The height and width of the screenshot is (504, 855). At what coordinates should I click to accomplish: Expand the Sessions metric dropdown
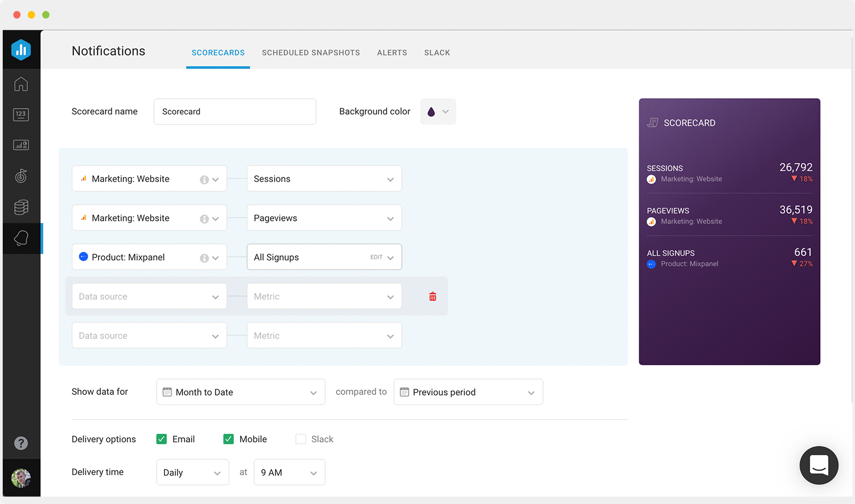[324, 179]
